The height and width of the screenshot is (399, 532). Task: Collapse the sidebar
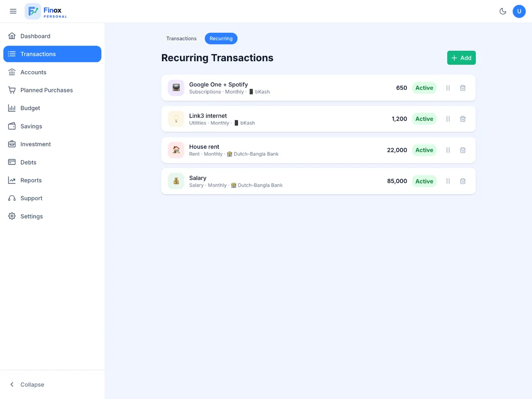[x=52, y=384]
